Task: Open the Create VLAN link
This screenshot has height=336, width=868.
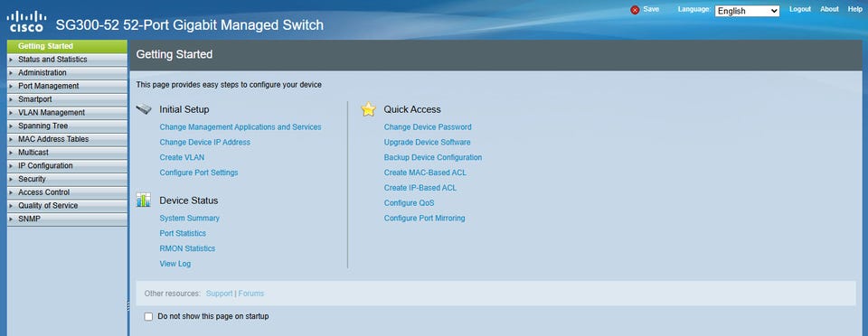Action: [x=182, y=157]
